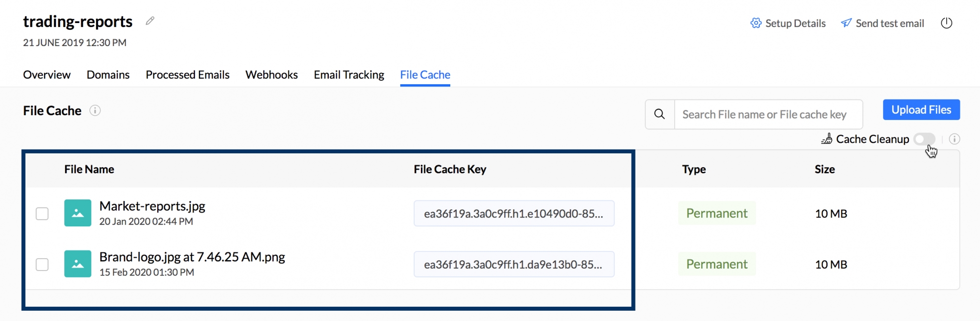Open the Email Tracking tab
Screen dimensions: 980x321
(348, 74)
